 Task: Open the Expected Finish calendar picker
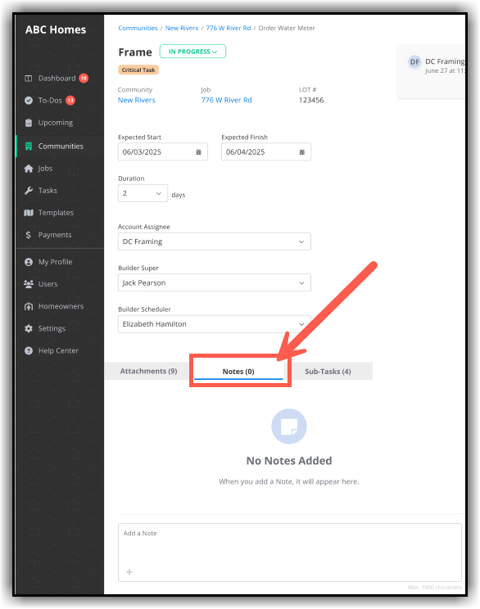tap(302, 152)
